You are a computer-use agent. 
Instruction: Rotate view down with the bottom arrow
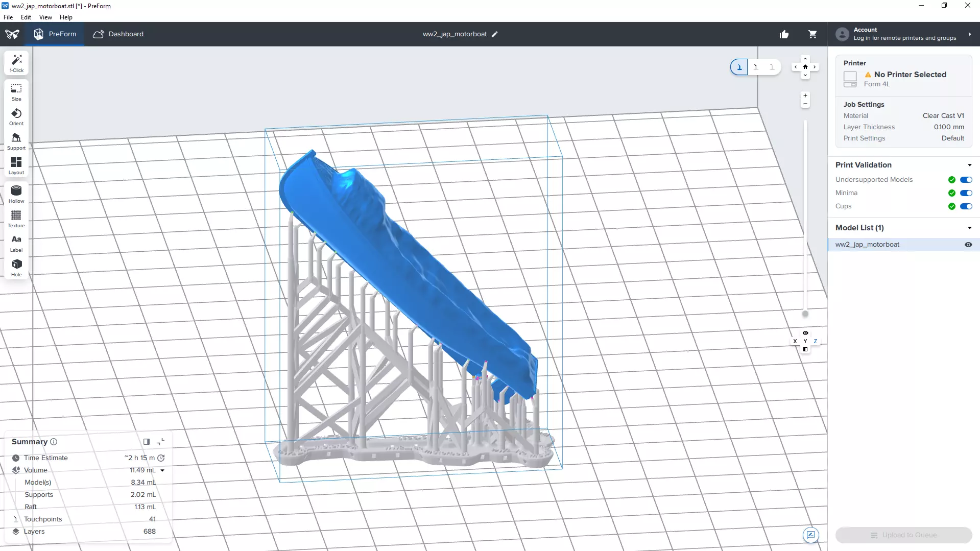805,75
